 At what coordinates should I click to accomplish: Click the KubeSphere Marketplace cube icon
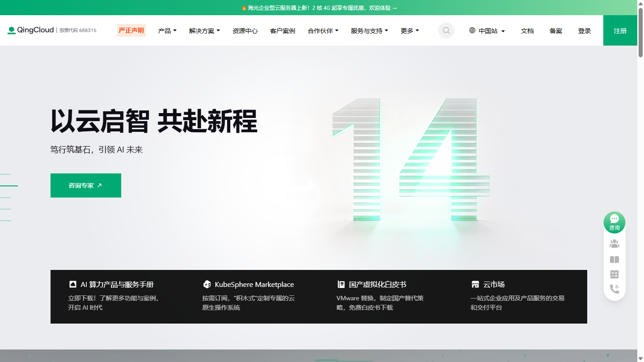coord(207,284)
